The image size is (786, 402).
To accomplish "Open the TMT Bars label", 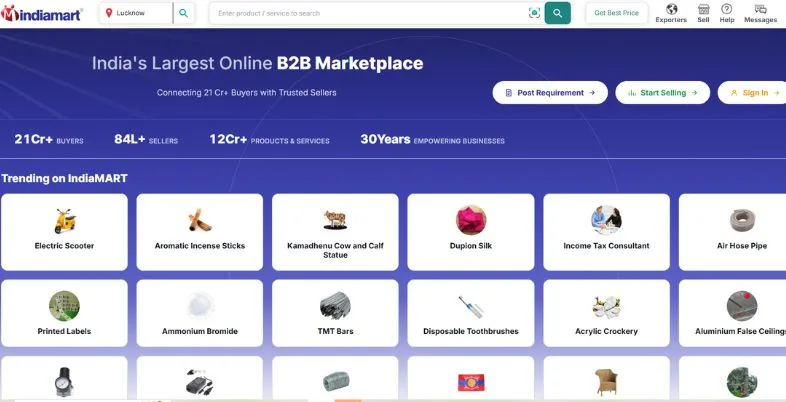I will [335, 331].
